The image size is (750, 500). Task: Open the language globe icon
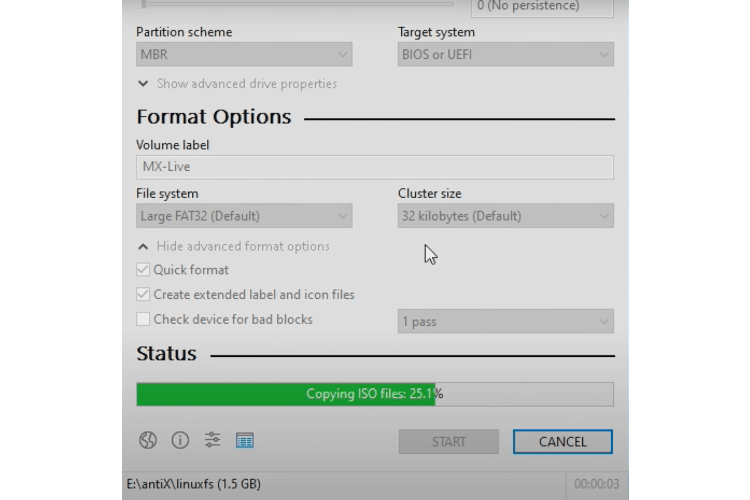click(x=148, y=440)
